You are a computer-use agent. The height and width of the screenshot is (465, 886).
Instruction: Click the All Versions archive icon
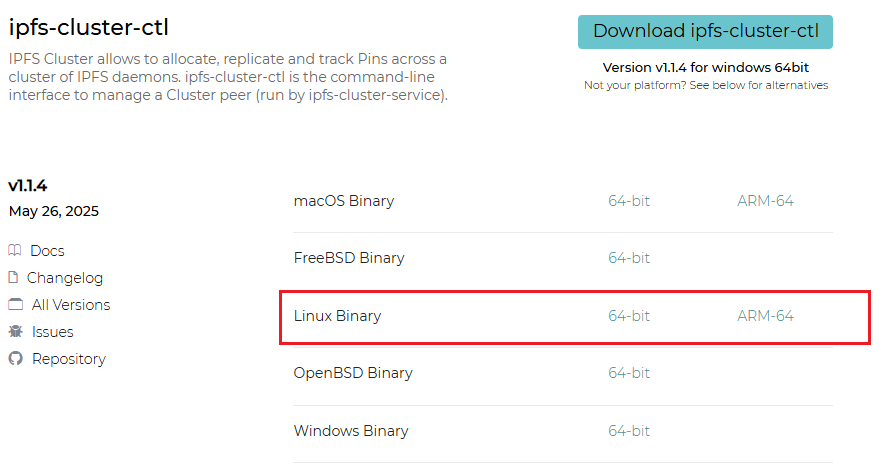(15, 305)
